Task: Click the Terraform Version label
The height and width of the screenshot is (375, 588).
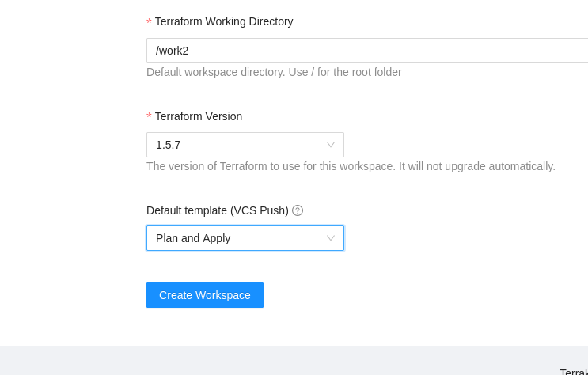Action: click(199, 116)
